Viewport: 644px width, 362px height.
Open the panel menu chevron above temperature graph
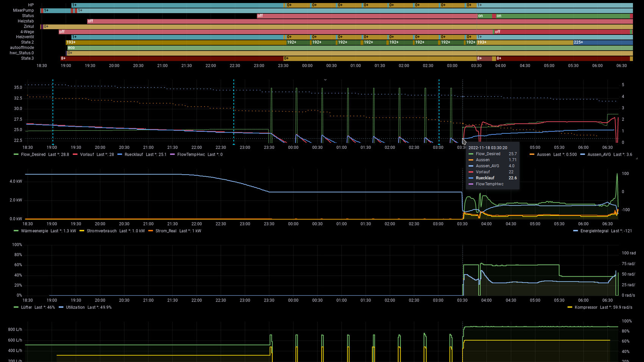pyautogui.click(x=325, y=80)
